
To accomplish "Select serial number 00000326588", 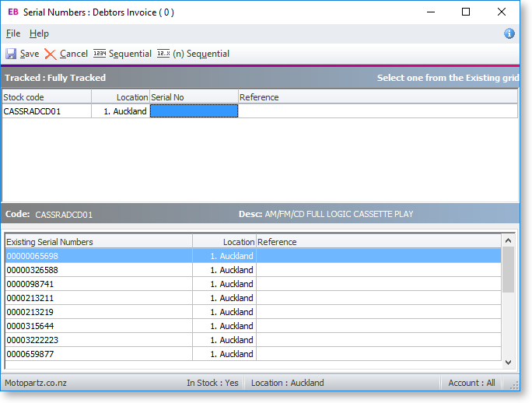I will [33, 270].
